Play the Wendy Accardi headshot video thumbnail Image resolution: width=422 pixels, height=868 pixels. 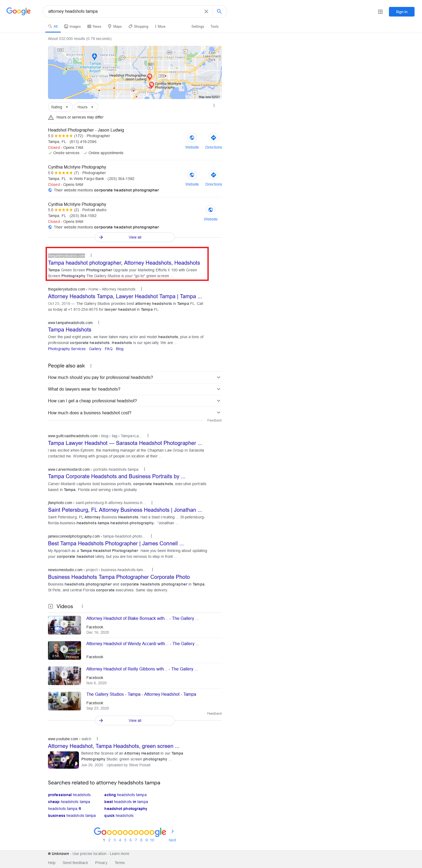click(x=65, y=650)
